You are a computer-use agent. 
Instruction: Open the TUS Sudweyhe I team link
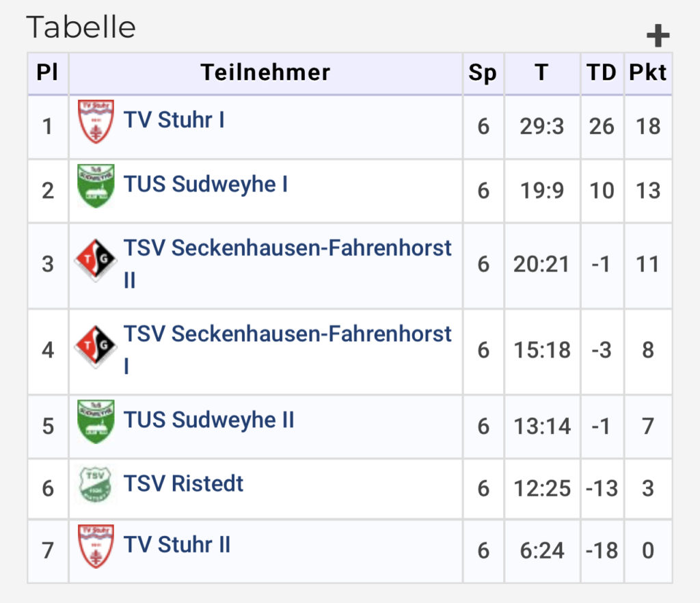[x=206, y=184]
